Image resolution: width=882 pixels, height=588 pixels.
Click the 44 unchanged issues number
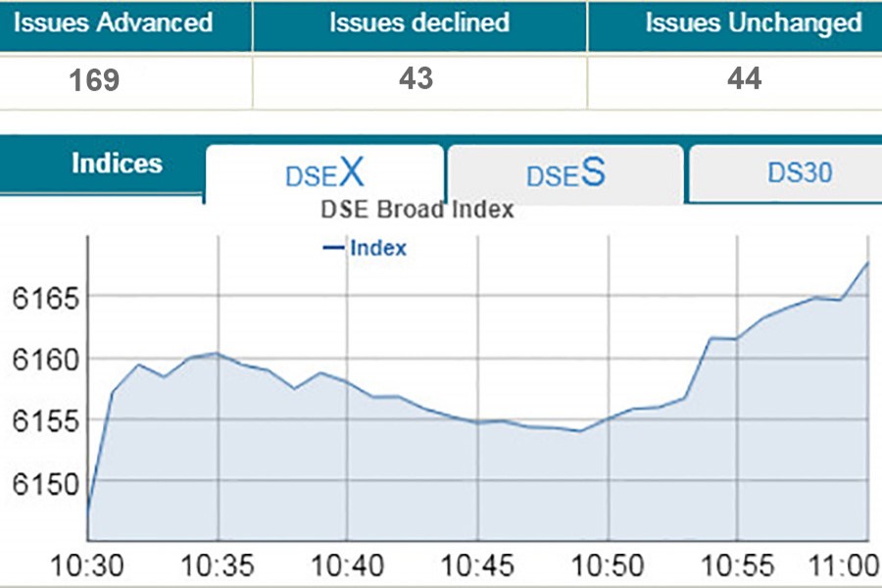(x=745, y=79)
